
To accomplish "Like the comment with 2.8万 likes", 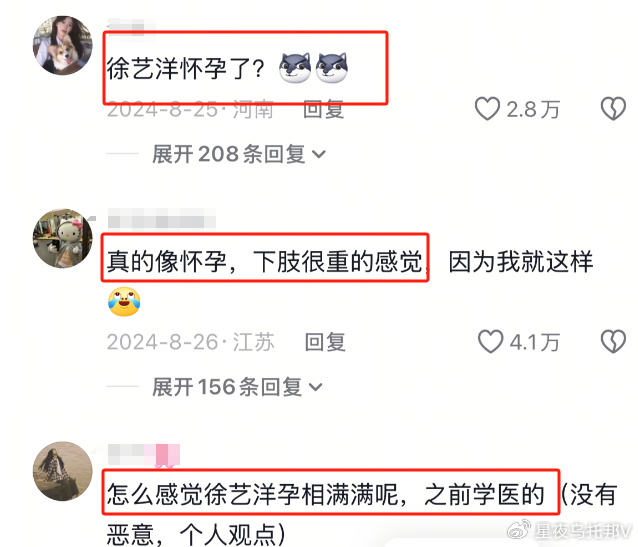I will [487, 109].
